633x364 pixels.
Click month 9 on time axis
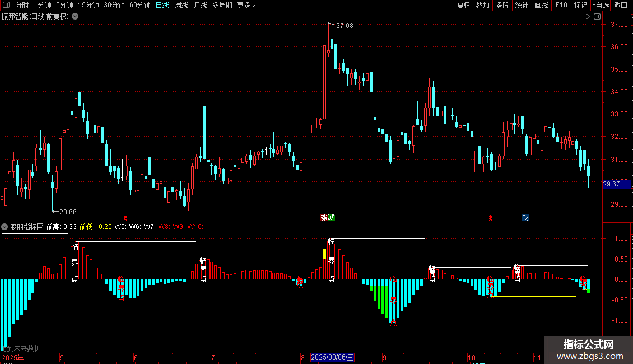(384, 357)
